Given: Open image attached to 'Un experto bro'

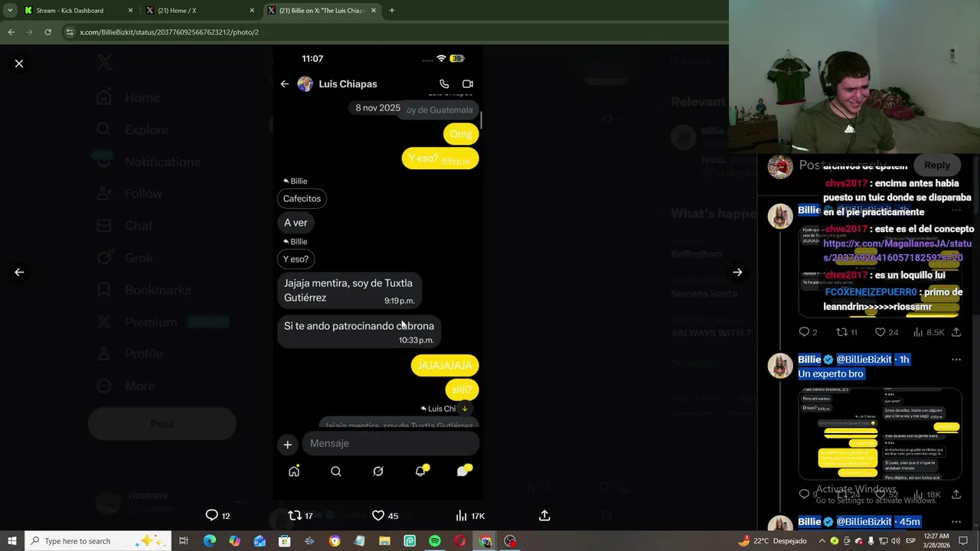Looking at the screenshot, I should click(880, 434).
